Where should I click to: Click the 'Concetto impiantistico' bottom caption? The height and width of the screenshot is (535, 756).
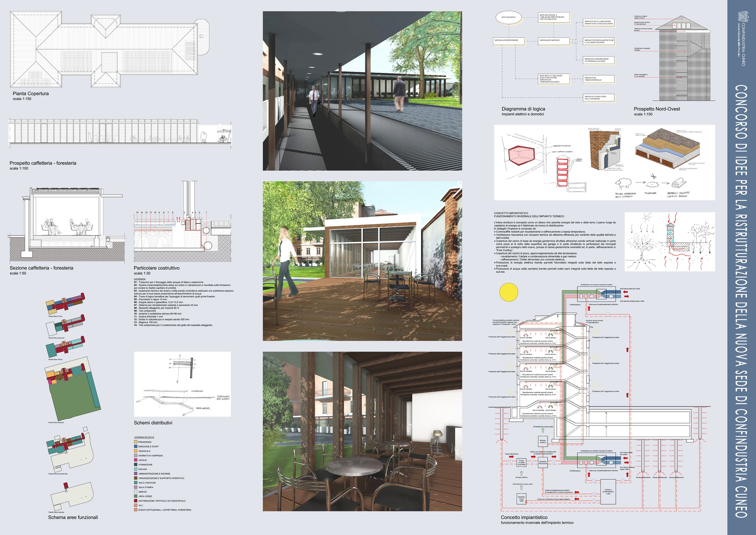coord(524,517)
